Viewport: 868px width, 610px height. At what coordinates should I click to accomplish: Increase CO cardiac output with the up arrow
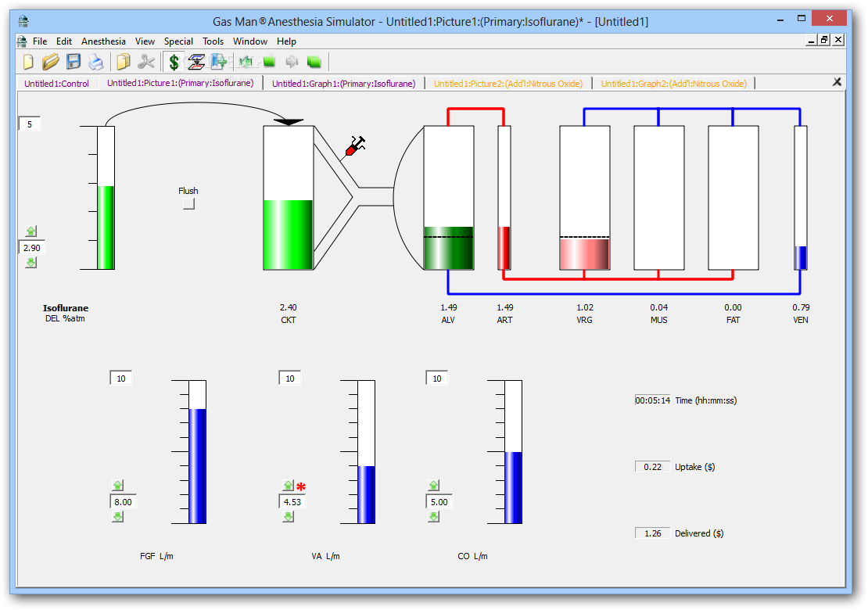[433, 486]
